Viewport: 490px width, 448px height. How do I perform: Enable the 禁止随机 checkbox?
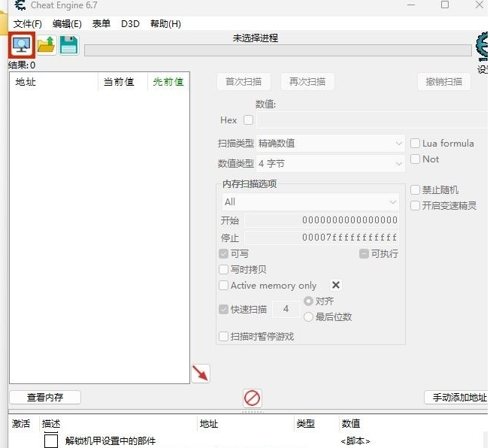click(x=415, y=189)
